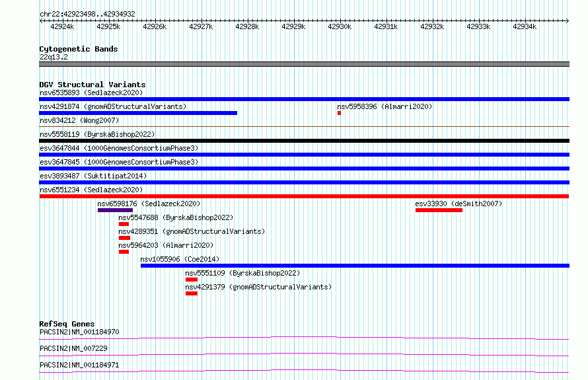Screen dimensions: 588x380
Task: Click the 42932k ruler tick label
Action: click(x=432, y=26)
